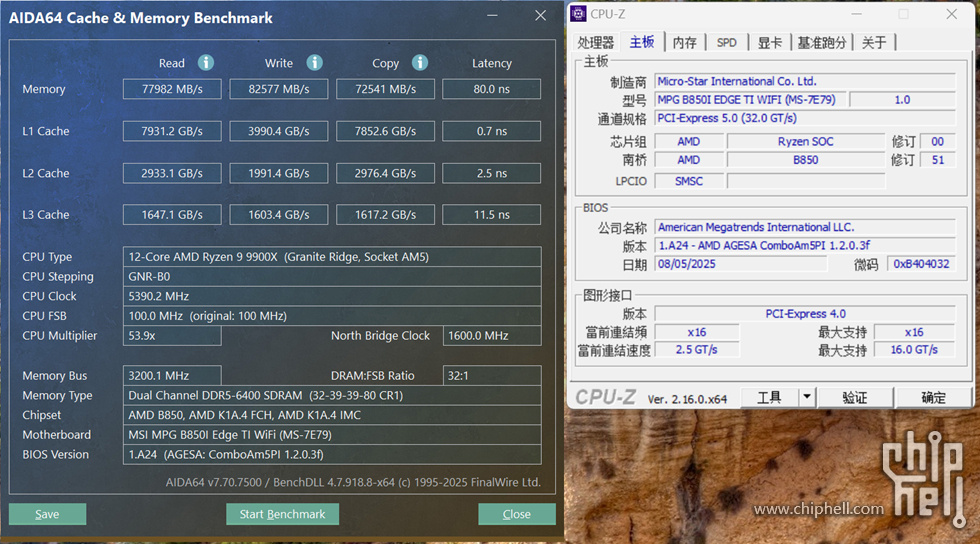
Task: Minimize the AIDA64 benchmark window
Action: [x=492, y=16]
